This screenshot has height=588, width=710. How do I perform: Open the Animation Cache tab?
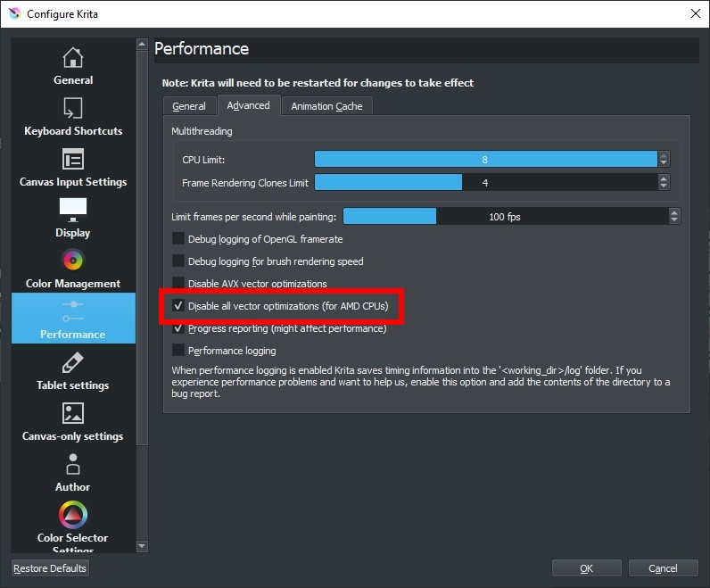click(x=327, y=106)
